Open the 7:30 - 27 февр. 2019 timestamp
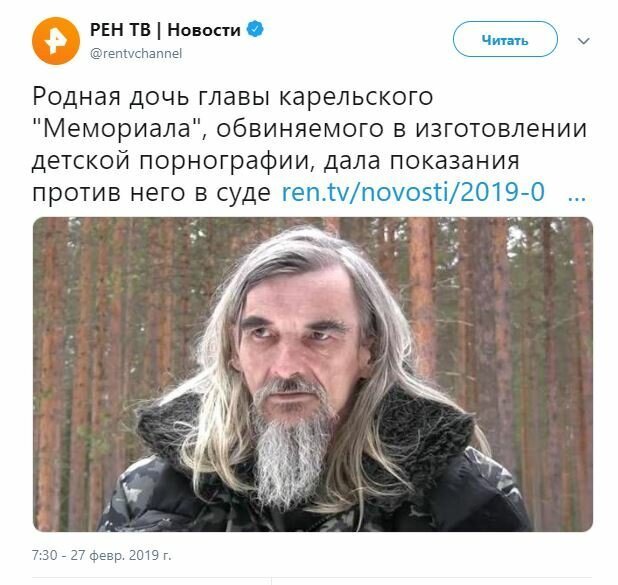This screenshot has width=618, height=585. coord(101,555)
